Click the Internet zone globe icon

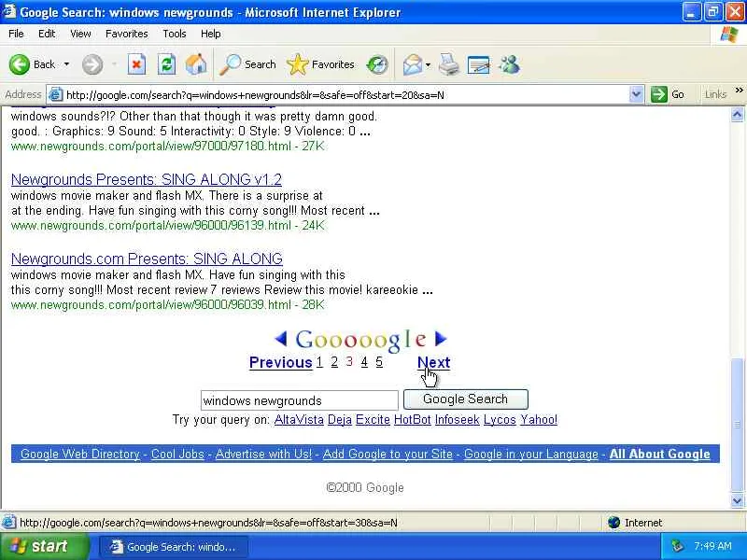(614, 523)
